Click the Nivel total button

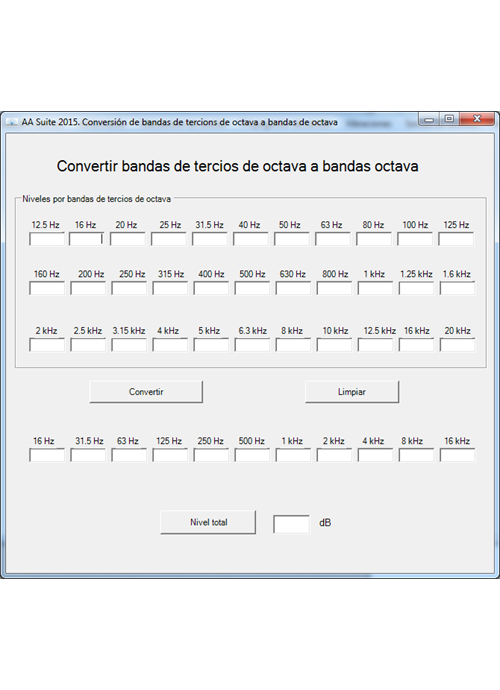pyautogui.click(x=208, y=522)
